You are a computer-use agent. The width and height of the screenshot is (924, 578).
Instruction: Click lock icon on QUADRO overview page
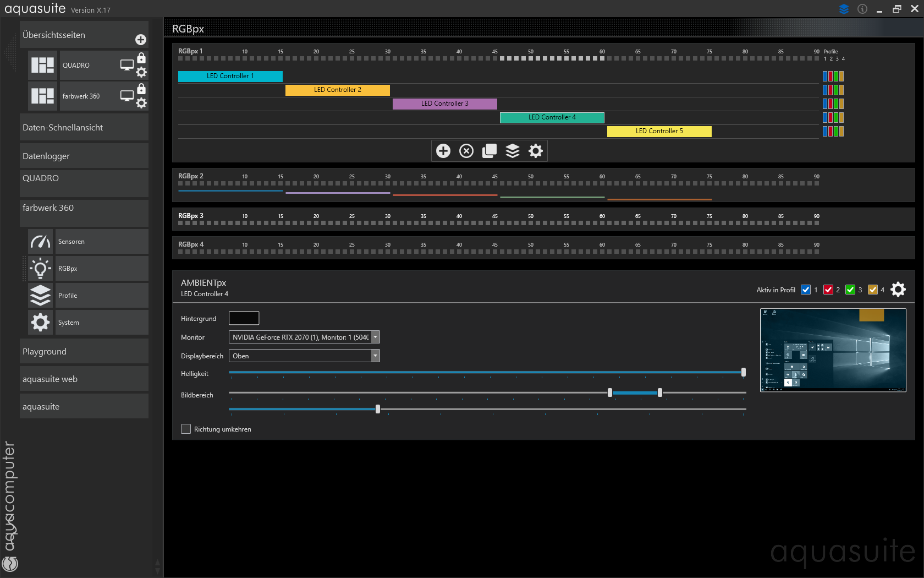[141, 58]
